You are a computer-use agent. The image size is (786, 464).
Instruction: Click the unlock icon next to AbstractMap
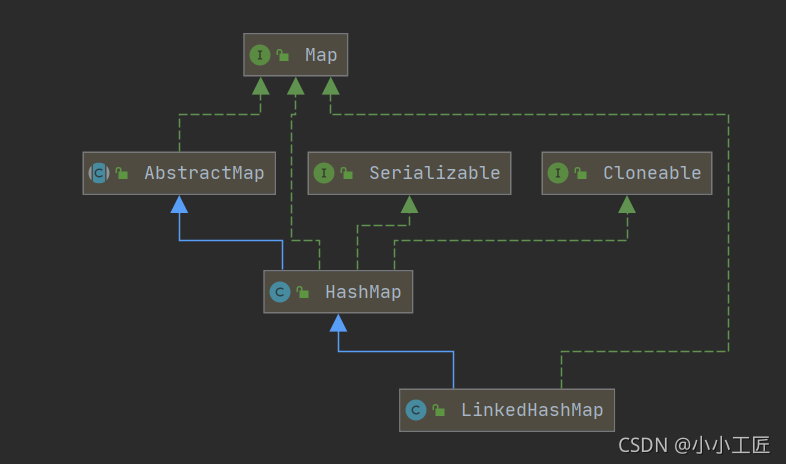122,174
